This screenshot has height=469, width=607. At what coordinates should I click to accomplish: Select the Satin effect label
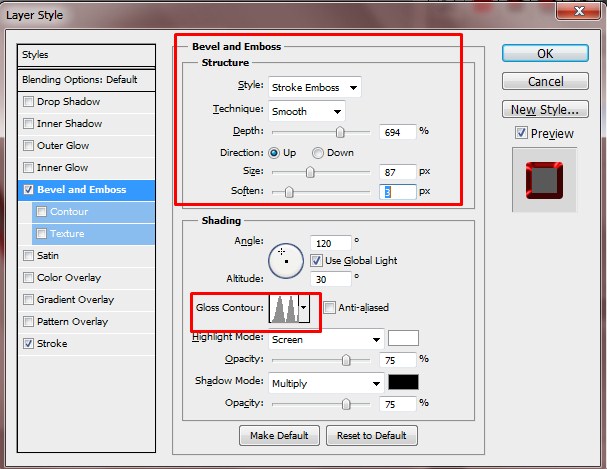(48, 256)
